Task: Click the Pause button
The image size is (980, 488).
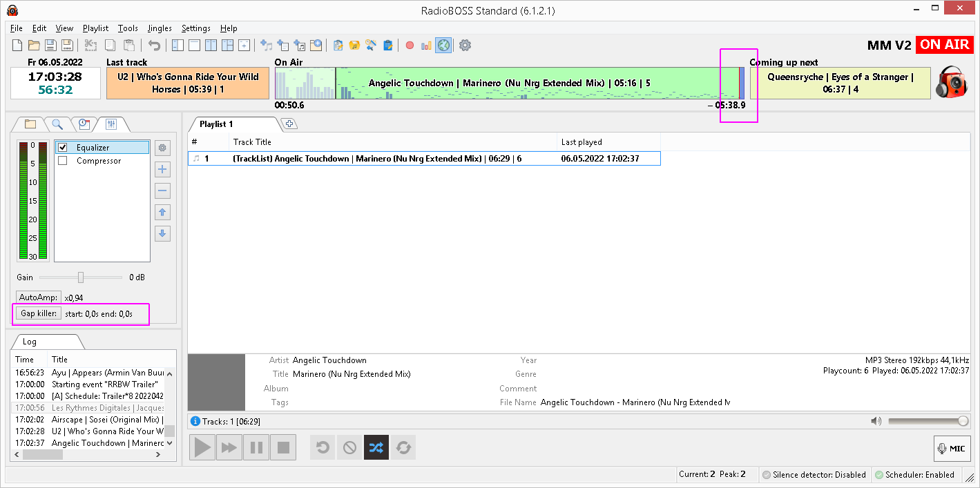Action: [x=256, y=448]
